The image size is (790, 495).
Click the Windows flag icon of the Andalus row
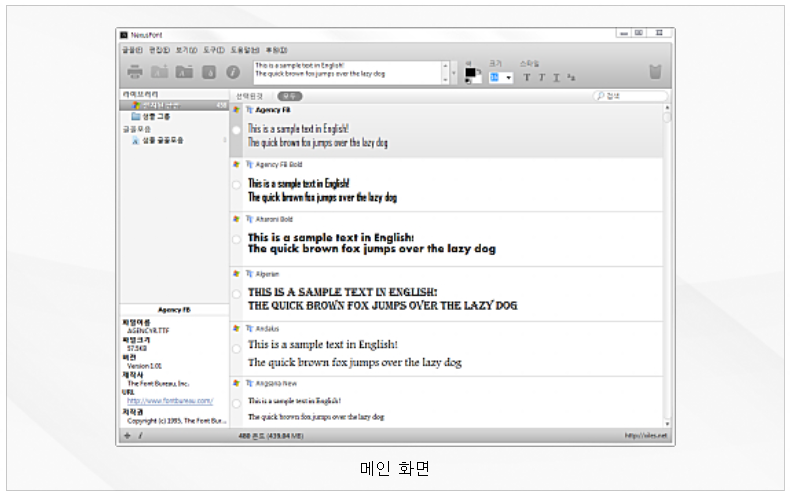click(x=236, y=328)
